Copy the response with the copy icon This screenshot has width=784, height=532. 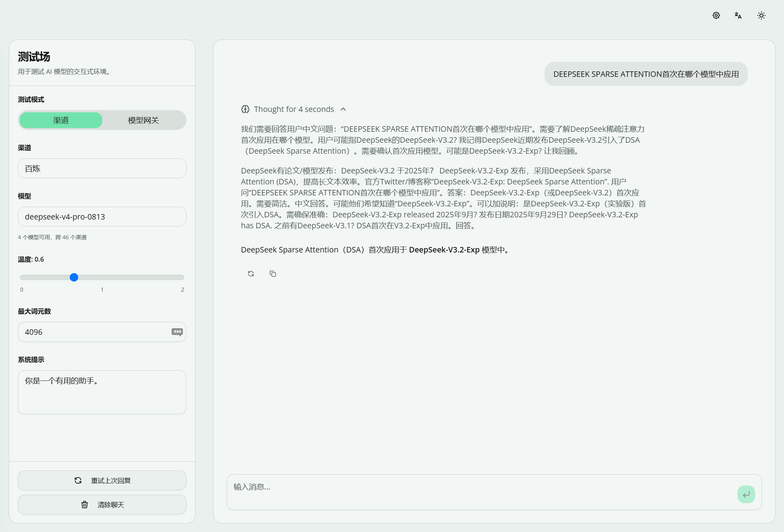tap(273, 274)
